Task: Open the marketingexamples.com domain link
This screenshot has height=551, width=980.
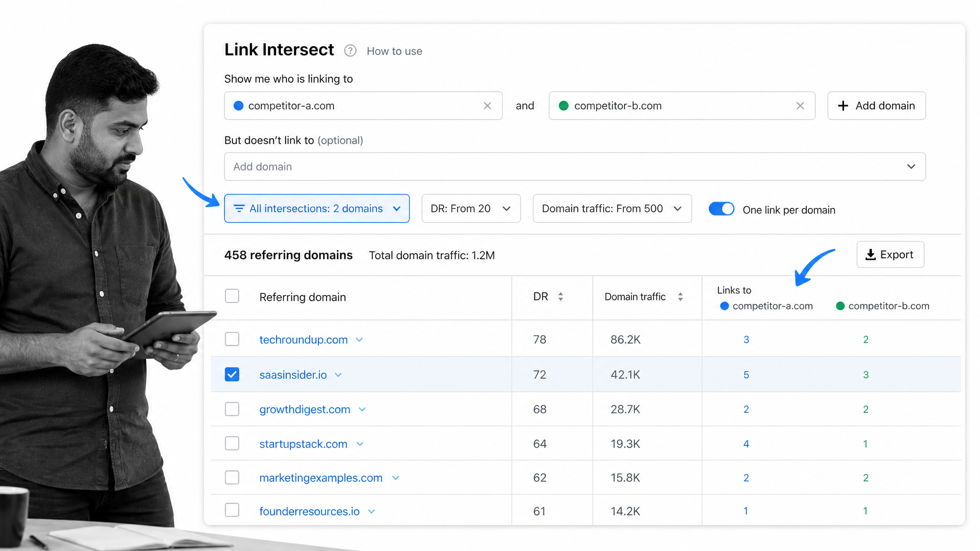Action: coord(321,478)
